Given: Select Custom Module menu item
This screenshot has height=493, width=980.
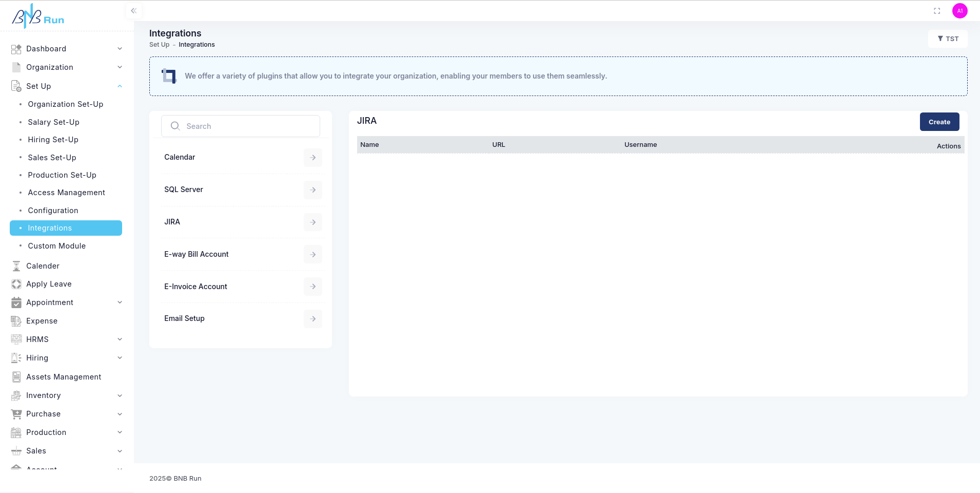Looking at the screenshot, I should 56,246.
